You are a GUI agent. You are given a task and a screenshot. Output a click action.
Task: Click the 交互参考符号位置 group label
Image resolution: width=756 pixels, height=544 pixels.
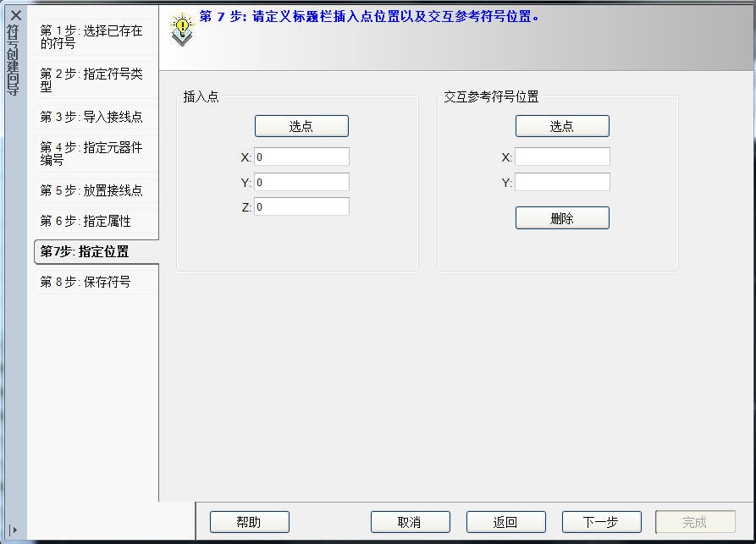(x=491, y=96)
